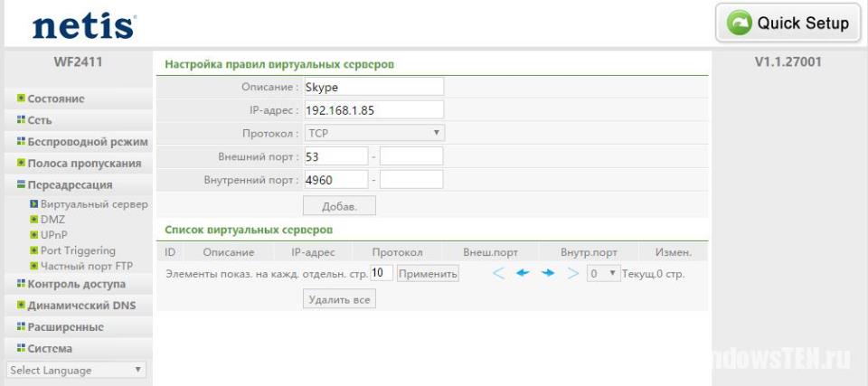
Task: Go to previous page blue arrow
Action: (x=523, y=273)
